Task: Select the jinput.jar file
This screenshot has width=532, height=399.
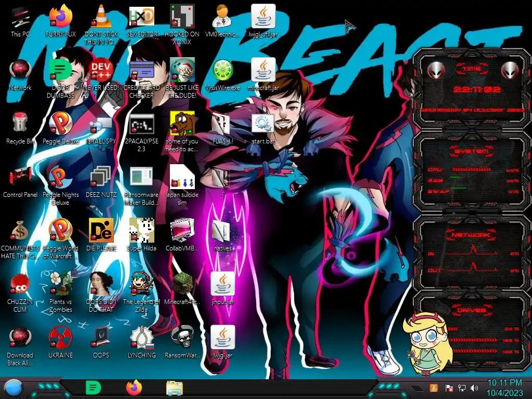Action: (x=222, y=284)
